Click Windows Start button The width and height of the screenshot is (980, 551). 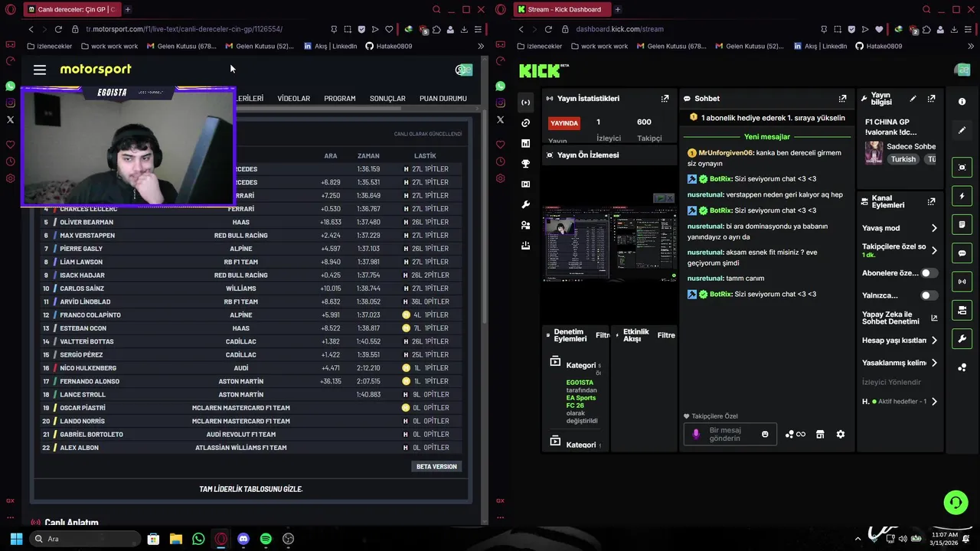[16, 539]
